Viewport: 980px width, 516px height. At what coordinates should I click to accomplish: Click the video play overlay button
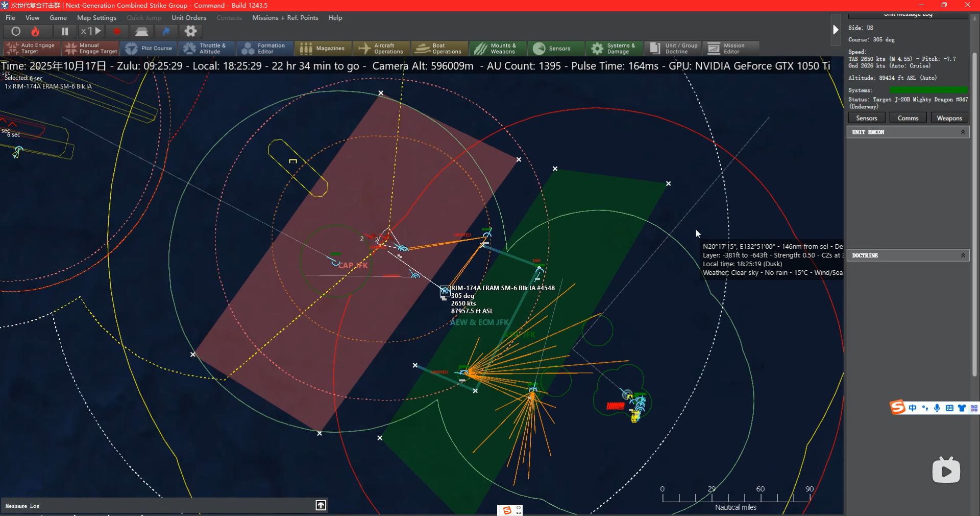[946, 470]
